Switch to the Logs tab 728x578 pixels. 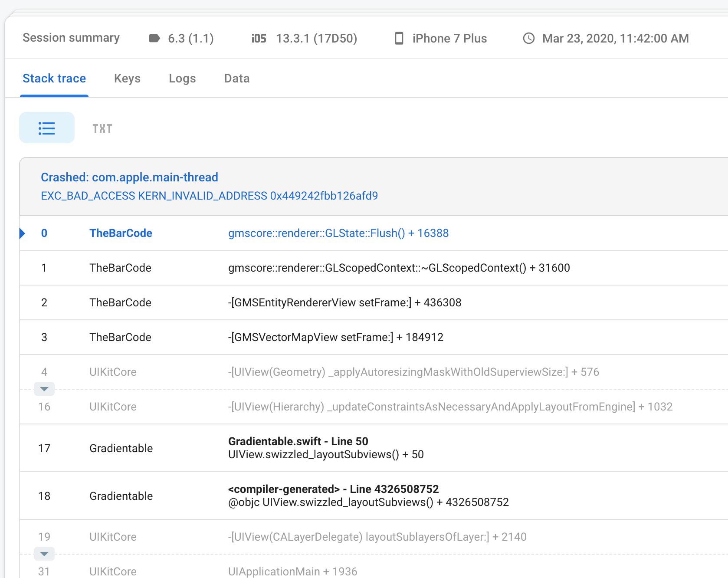tap(182, 79)
